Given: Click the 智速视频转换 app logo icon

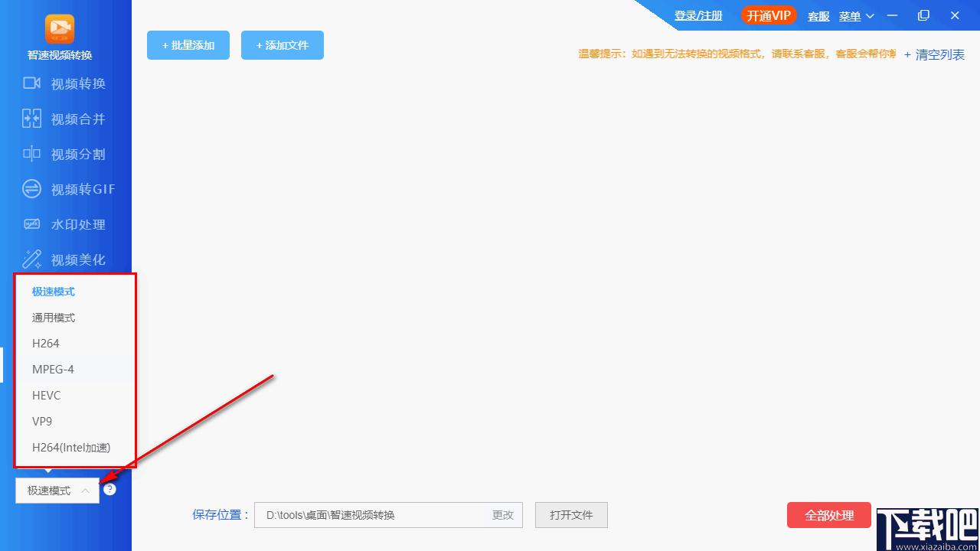Looking at the screenshot, I should pyautogui.click(x=60, y=29).
